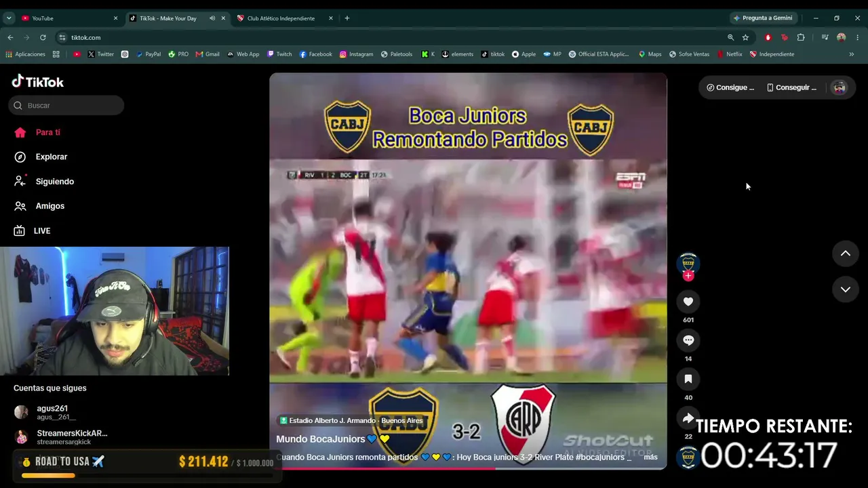Expand video caption with 'más'
The width and height of the screenshot is (868, 488).
(x=650, y=457)
